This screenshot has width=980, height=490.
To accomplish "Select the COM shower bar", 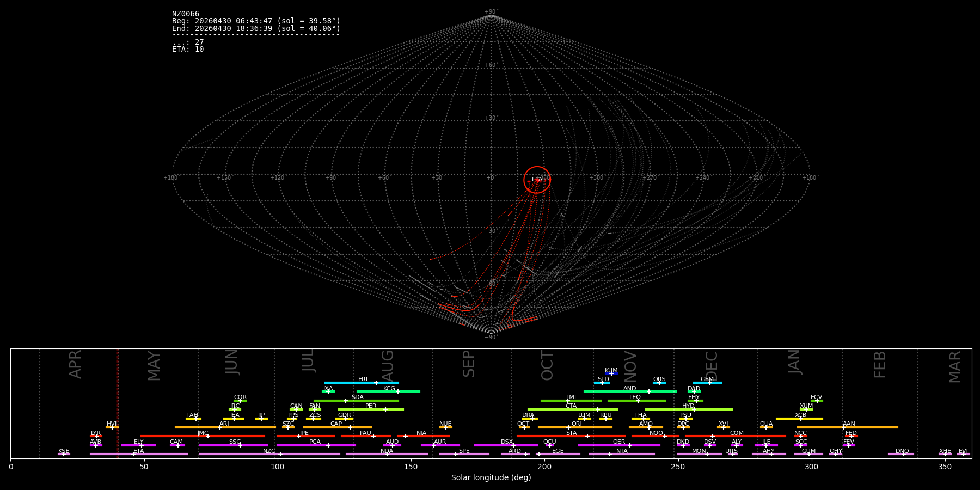I will point(736,436).
